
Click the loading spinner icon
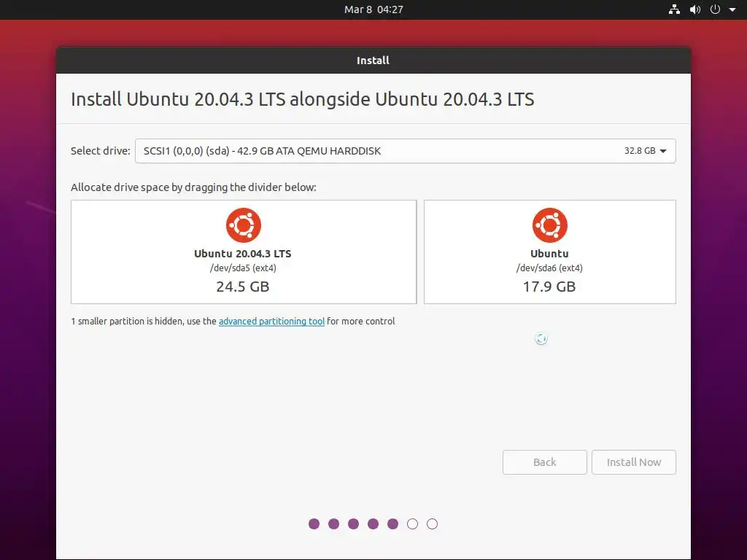[541, 339]
